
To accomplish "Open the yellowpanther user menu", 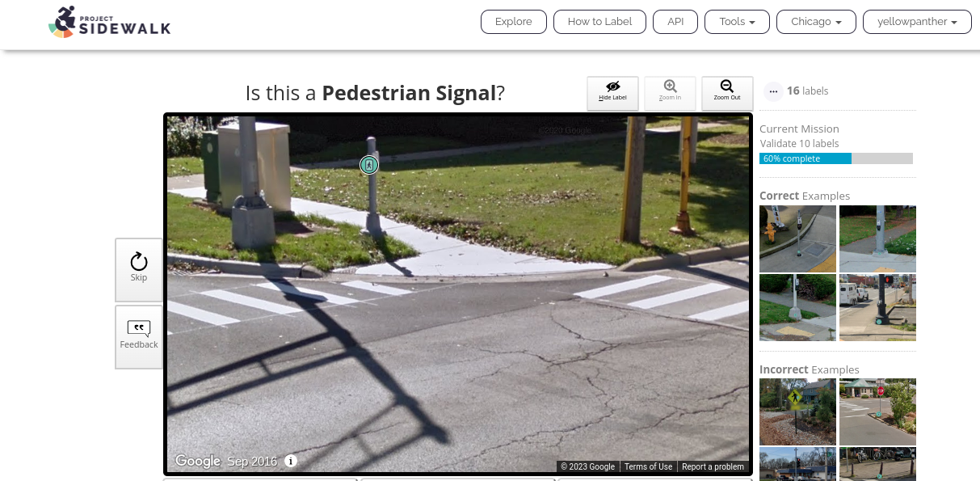I will click(x=917, y=22).
